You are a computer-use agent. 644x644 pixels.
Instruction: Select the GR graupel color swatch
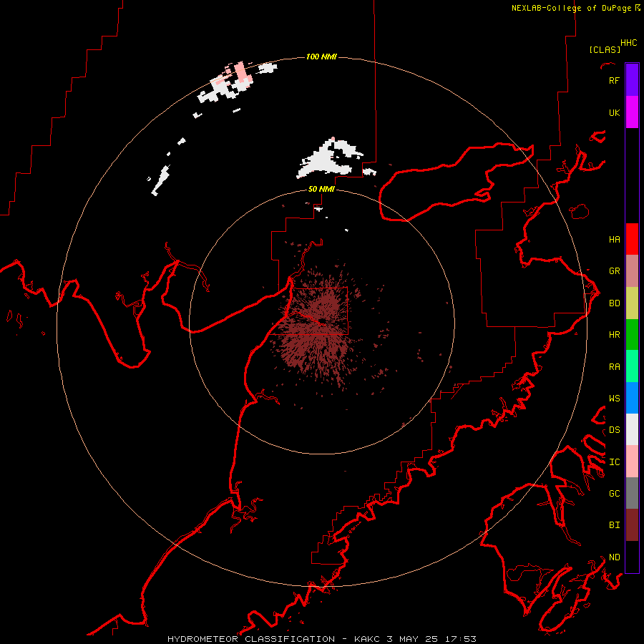[x=632, y=271]
